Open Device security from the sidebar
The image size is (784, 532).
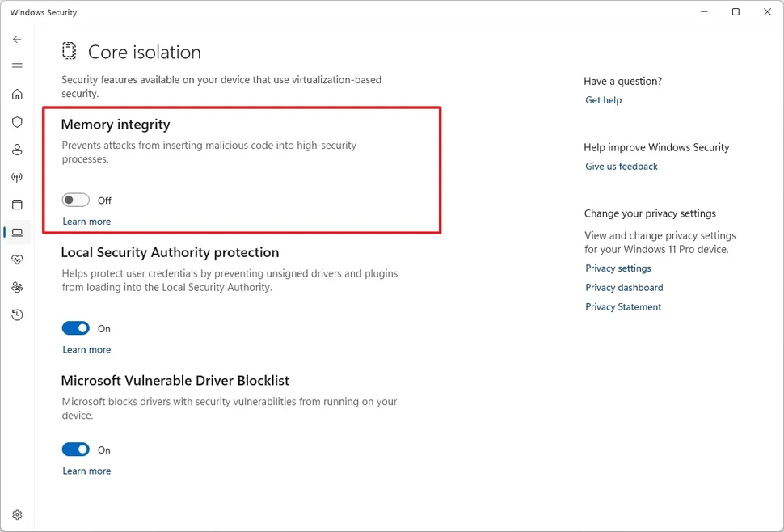17,232
